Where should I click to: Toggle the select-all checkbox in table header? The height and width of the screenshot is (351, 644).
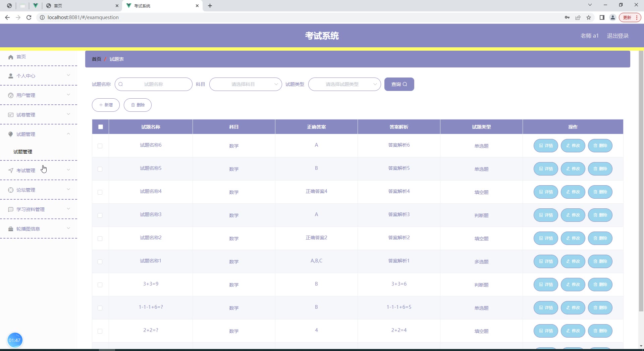pos(101,127)
